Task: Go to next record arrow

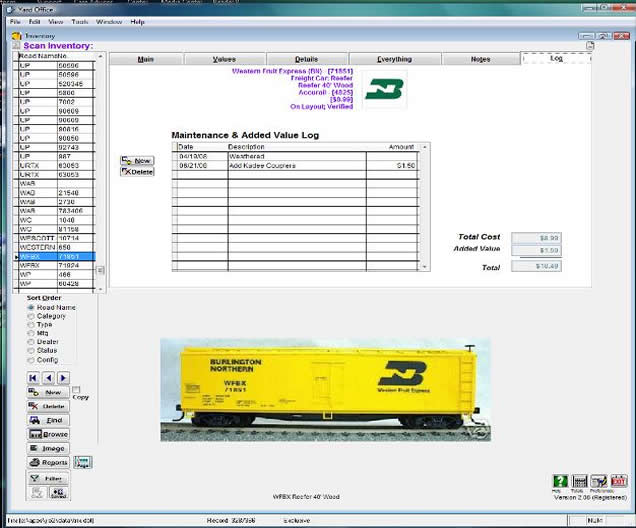Action: pos(63,378)
